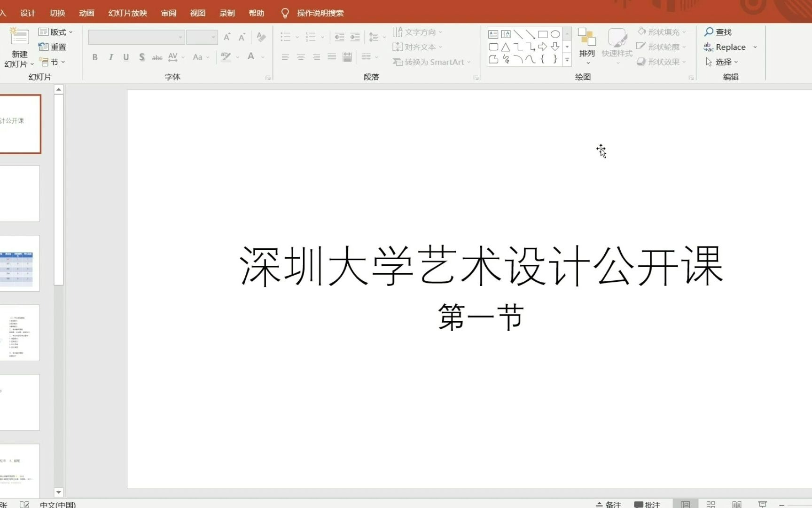Click the Find (查找) button
The width and height of the screenshot is (812, 508).
(718, 32)
